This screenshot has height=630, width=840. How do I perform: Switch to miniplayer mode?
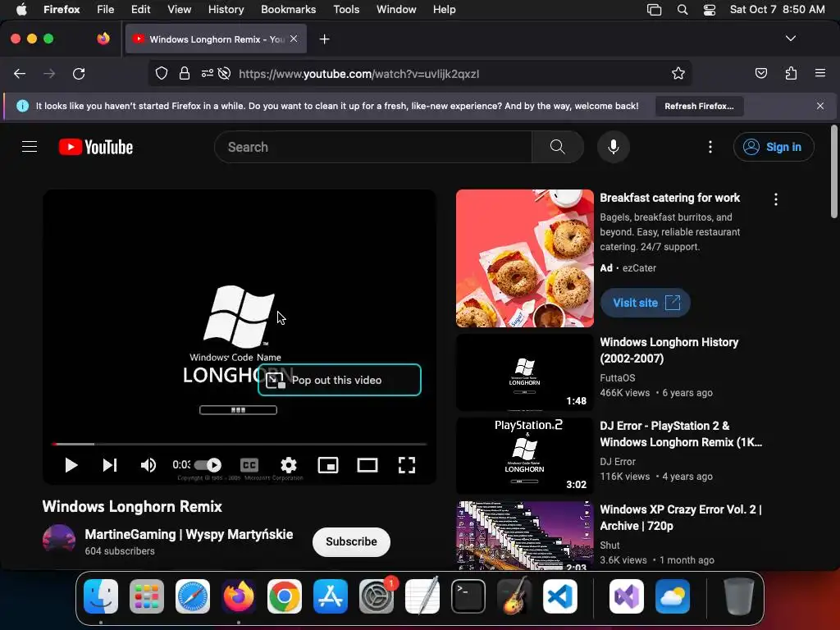(328, 465)
